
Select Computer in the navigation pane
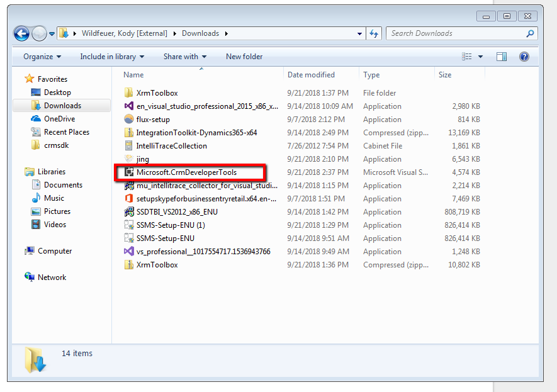click(48, 250)
